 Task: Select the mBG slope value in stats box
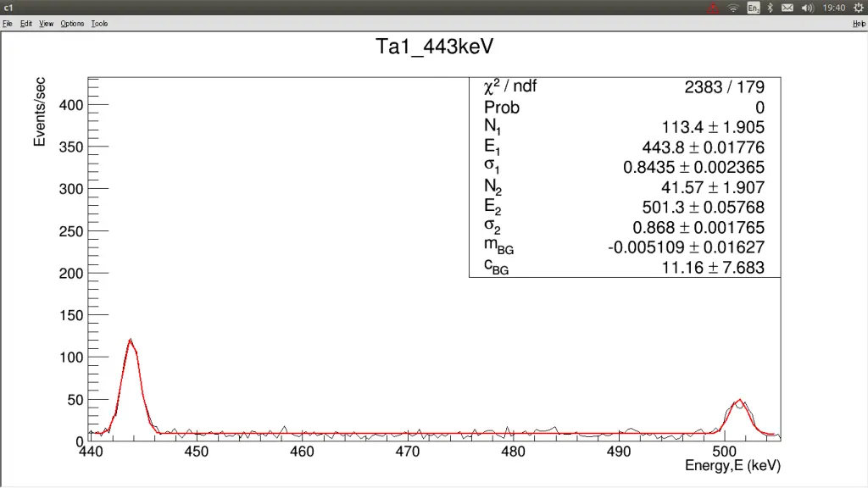tap(686, 247)
